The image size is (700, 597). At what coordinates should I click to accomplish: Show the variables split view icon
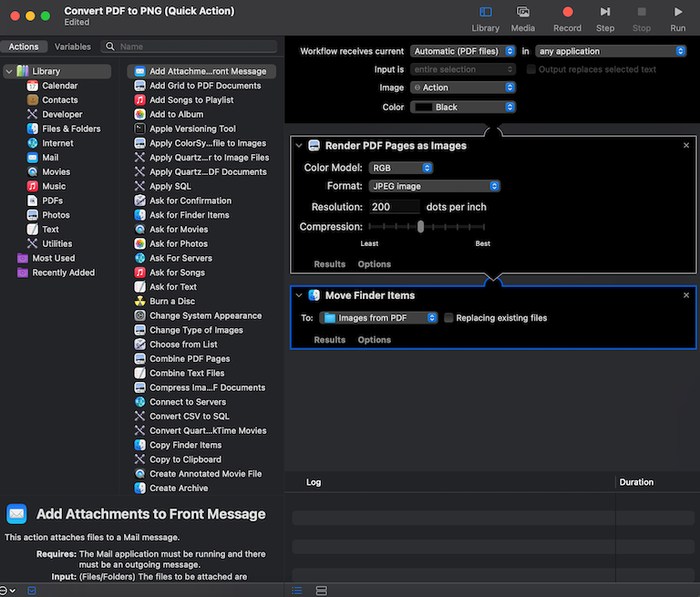pos(322,591)
